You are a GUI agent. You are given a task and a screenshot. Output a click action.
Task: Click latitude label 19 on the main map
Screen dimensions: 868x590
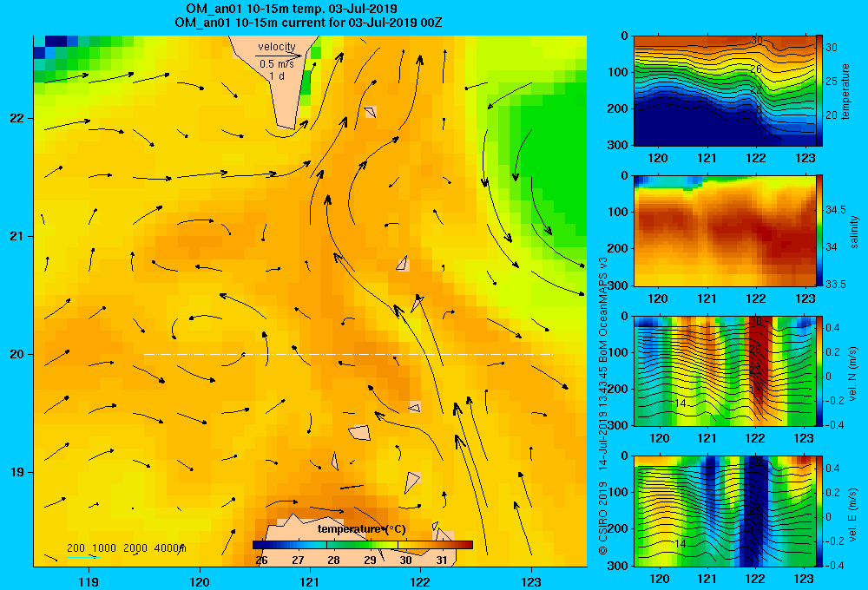(17, 472)
